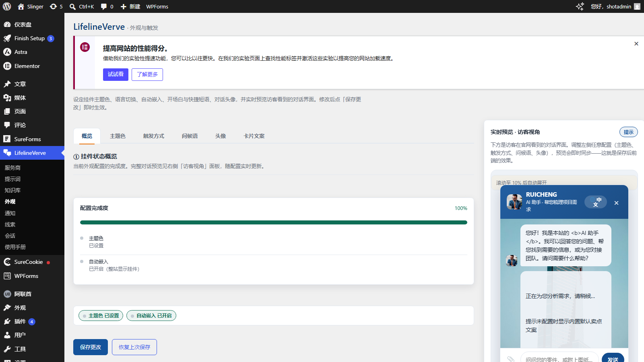Image resolution: width=644 pixels, height=362 pixels.
Task: Click 保存更改 to save changes
Action: click(x=91, y=347)
